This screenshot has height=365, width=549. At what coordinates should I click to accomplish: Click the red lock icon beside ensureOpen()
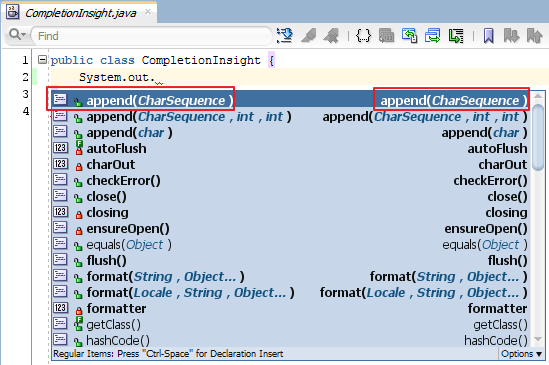pos(79,230)
